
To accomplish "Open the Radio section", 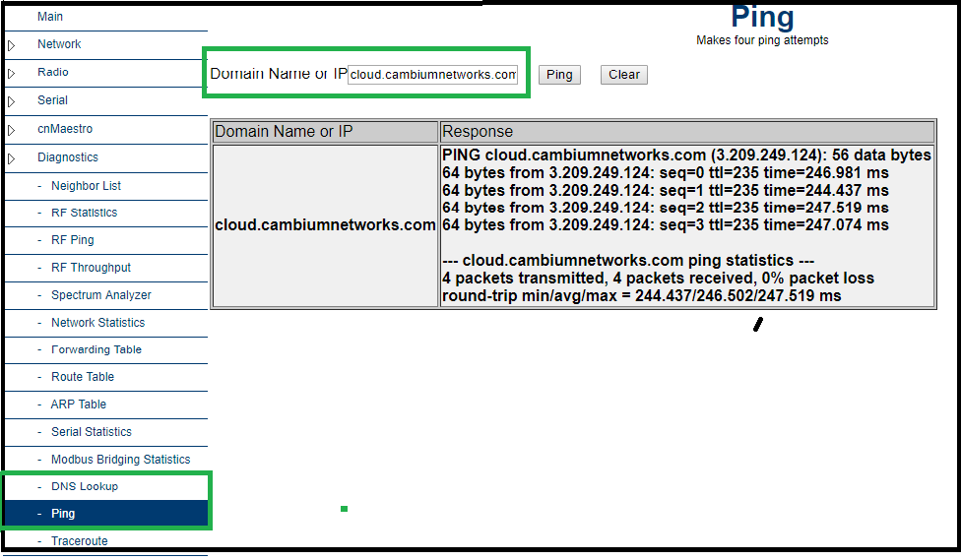I will tap(53, 72).
